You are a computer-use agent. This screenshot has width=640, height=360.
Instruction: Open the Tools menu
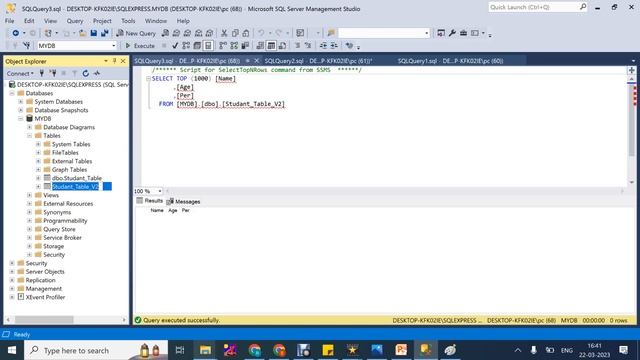coord(128,20)
